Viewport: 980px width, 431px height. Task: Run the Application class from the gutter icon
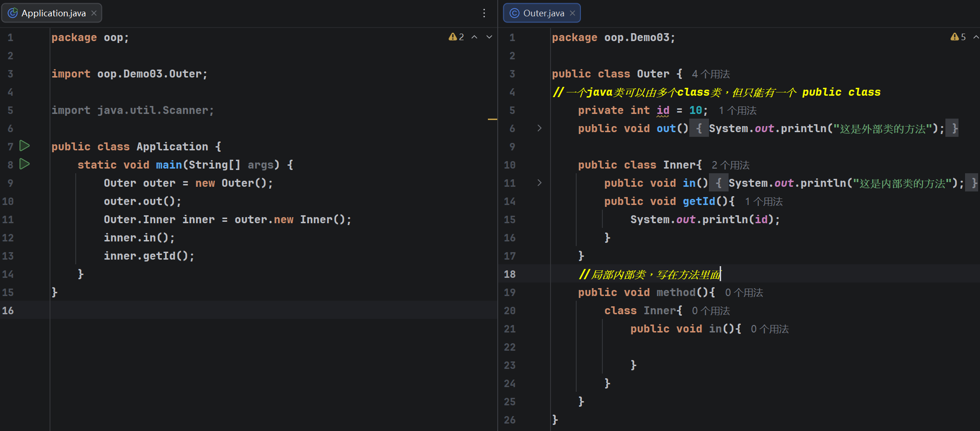(x=25, y=146)
